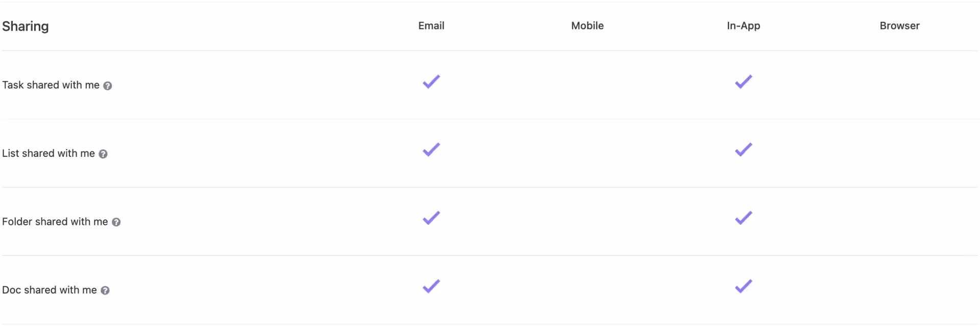The image size is (980, 326).
Task: Open help tooltip for "Task shared with me"
Action: [x=108, y=86]
